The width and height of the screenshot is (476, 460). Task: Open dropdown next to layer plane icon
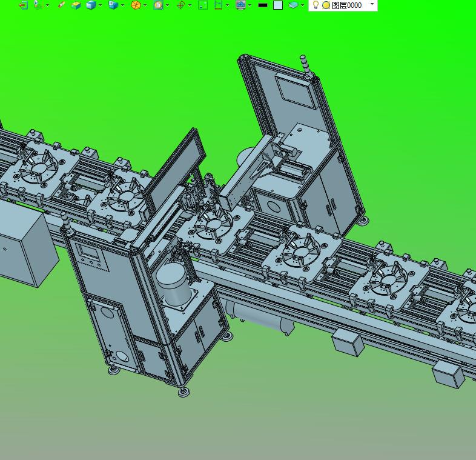pyautogui.click(x=303, y=5)
